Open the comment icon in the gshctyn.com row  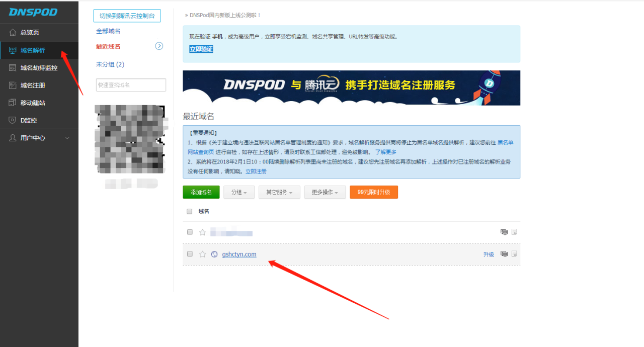(x=504, y=254)
